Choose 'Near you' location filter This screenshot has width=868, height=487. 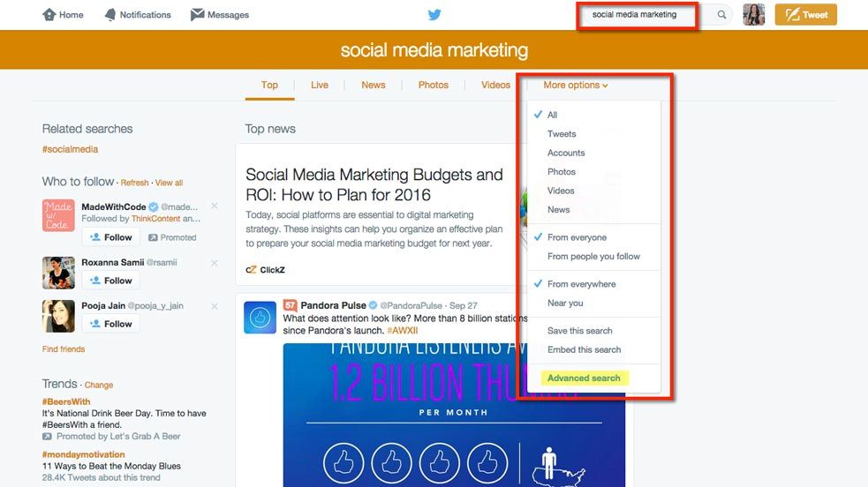coord(565,303)
